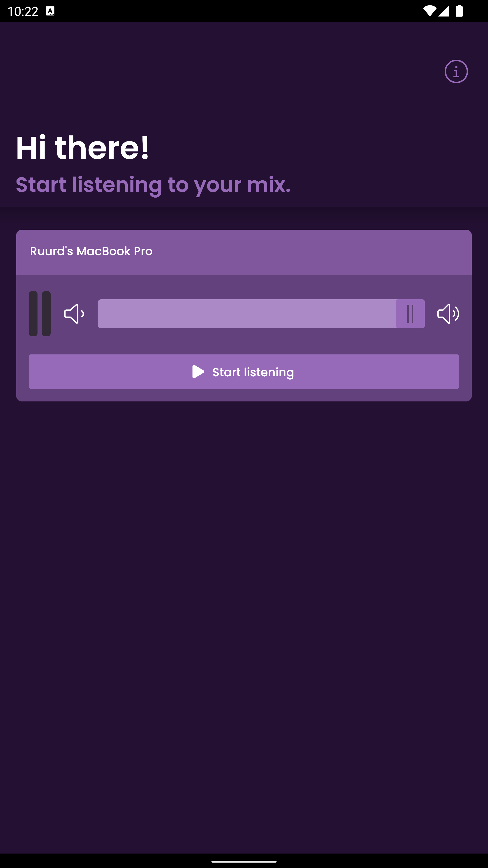Image resolution: width=488 pixels, height=868 pixels.
Task: Click the left audio level meter bar
Action: pyautogui.click(x=33, y=314)
